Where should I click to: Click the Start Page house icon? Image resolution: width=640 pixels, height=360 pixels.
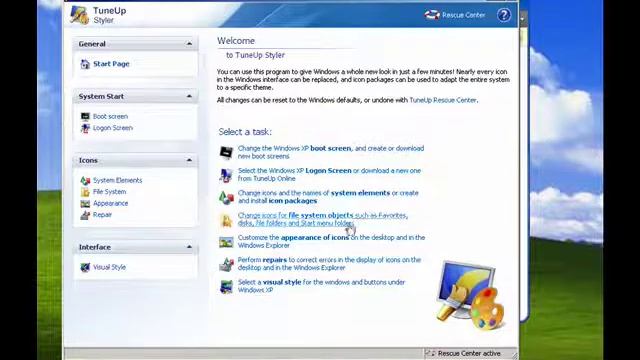click(x=85, y=64)
